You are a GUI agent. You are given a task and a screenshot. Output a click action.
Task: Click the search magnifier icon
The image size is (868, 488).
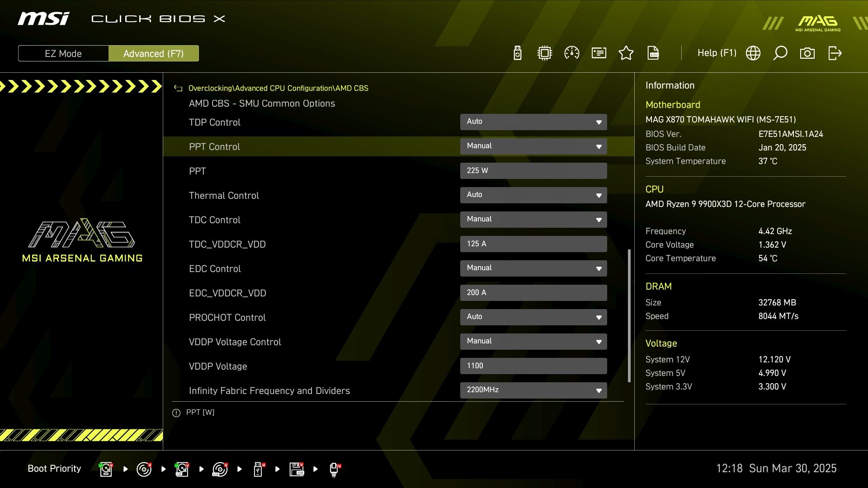coord(780,53)
